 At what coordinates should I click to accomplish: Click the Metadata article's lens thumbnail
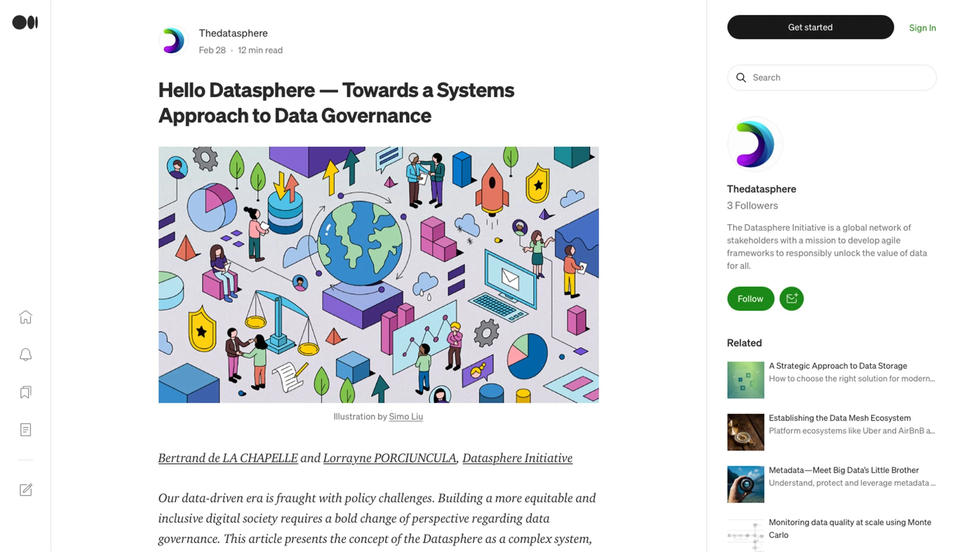745,484
